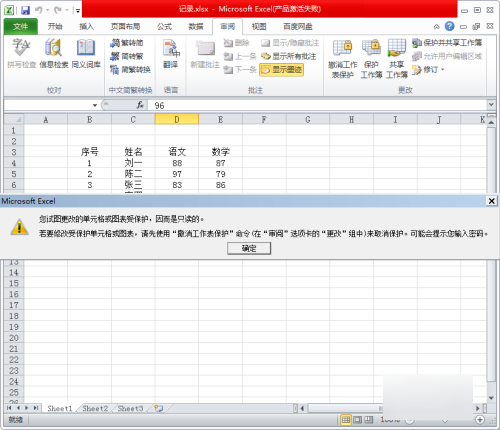
Task: Click cell containing 刘一
Action: (133, 163)
